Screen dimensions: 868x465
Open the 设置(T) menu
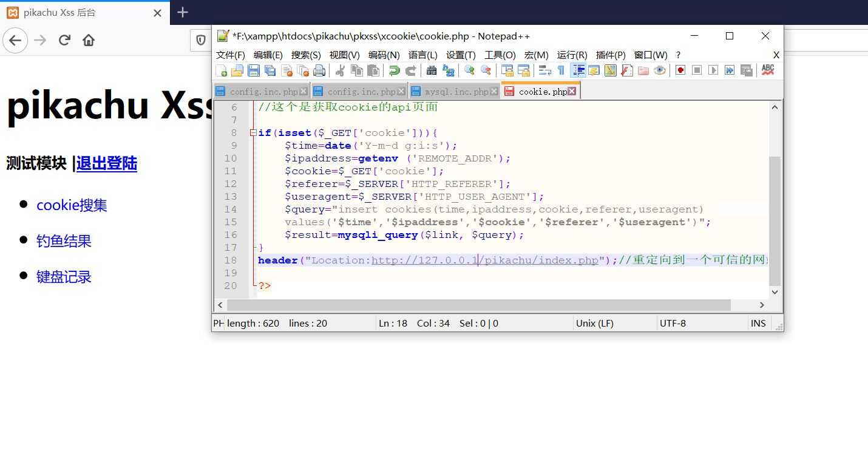pos(461,55)
